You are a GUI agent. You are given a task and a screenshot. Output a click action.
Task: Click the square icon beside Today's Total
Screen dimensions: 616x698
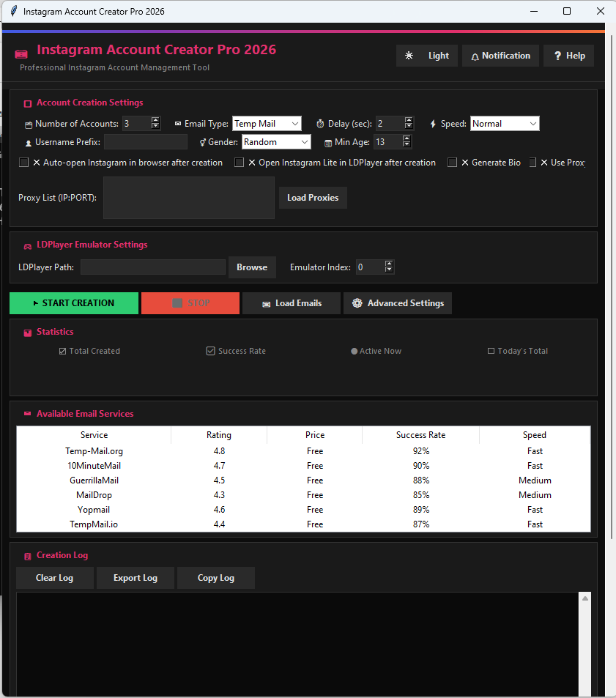491,351
